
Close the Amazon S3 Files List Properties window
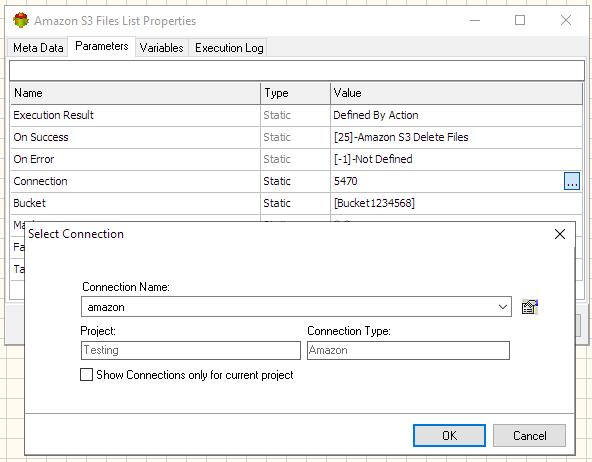click(566, 20)
